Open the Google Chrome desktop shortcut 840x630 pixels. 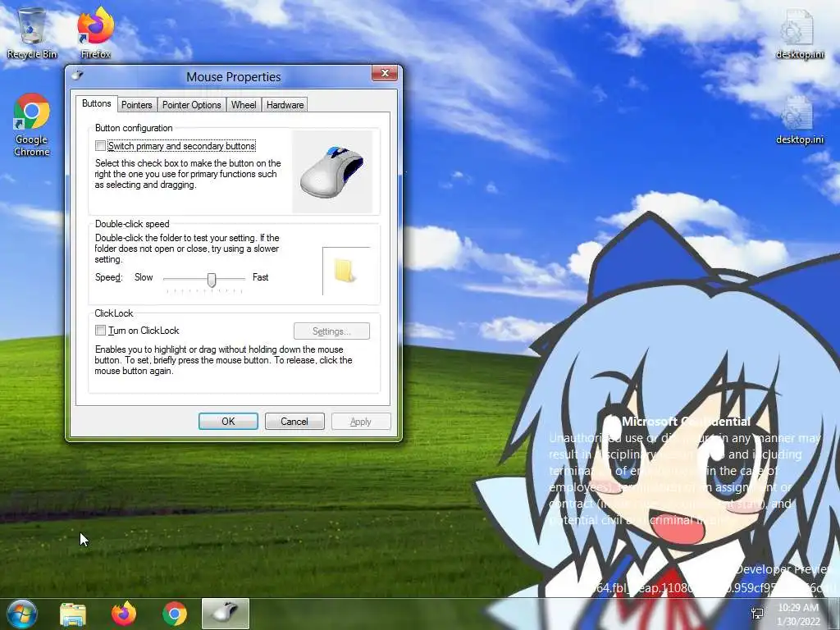tap(32, 126)
